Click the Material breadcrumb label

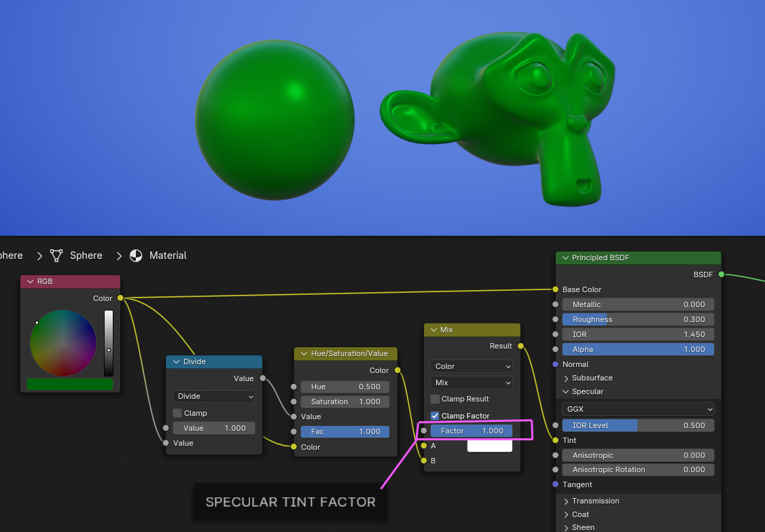click(x=167, y=255)
